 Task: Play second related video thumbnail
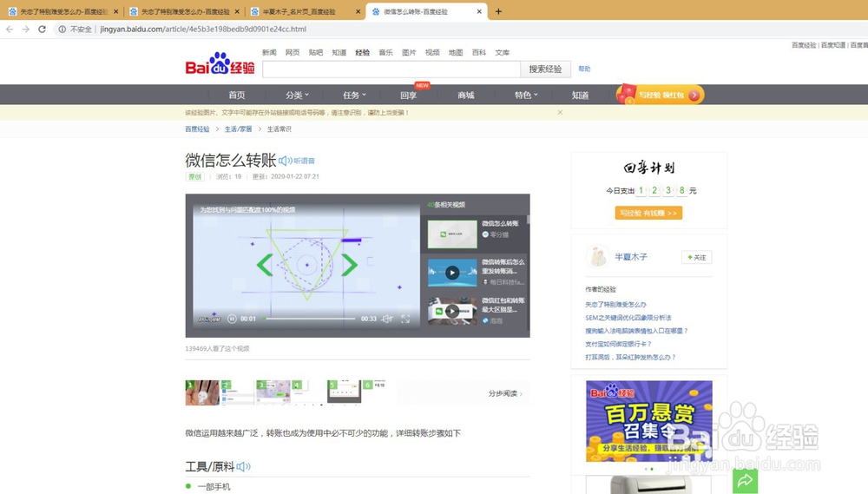452,273
